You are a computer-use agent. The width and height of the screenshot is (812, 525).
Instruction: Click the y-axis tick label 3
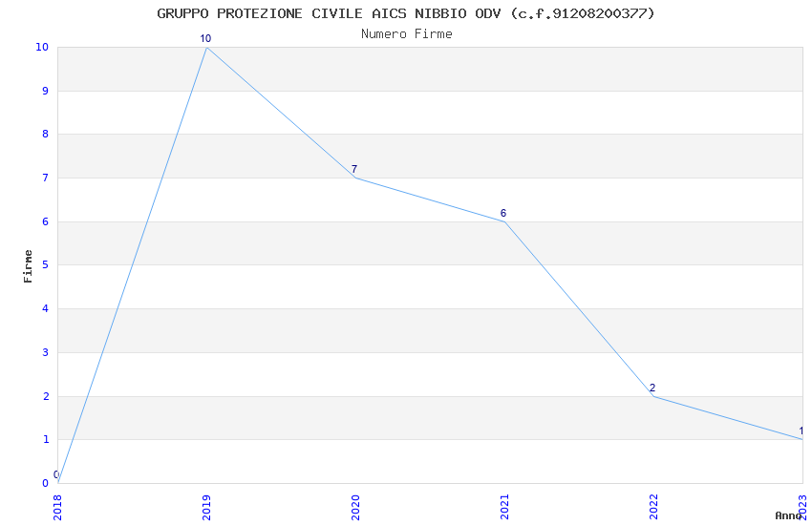point(46,353)
